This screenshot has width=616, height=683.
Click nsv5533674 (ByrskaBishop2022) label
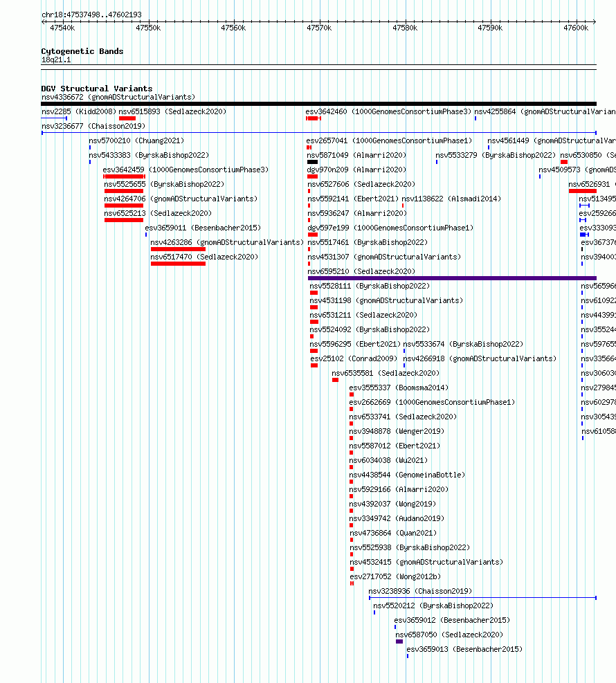pyautogui.click(x=463, y=344)
